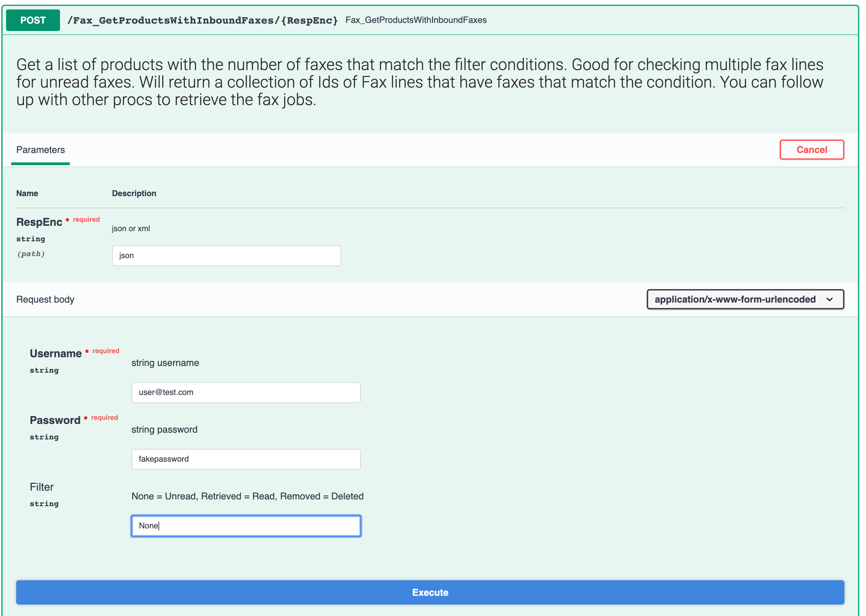
Task: Click the RespEnc parameter name label
Action: 39,222
